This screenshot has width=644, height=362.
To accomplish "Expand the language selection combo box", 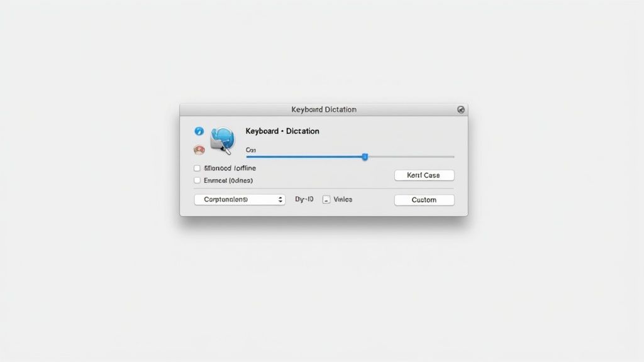I will point(240,199).
